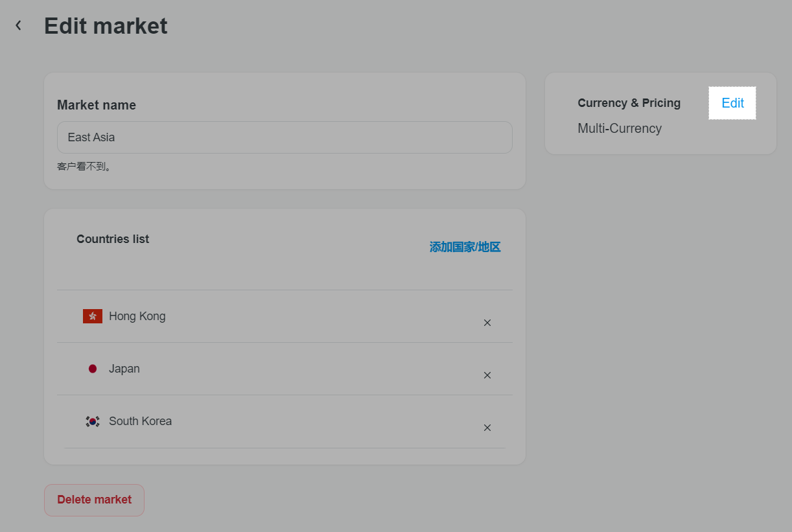This screenshot has height=532, width=792.
Task: Remove Japan from the countries list
Action: click(x=487, y=375)
